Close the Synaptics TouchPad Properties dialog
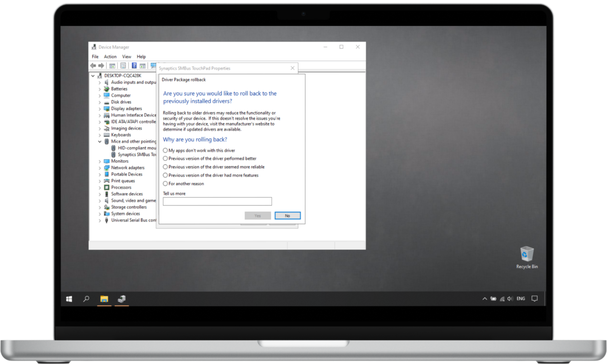This screenshot has width=607, height=364. point(292,68)
